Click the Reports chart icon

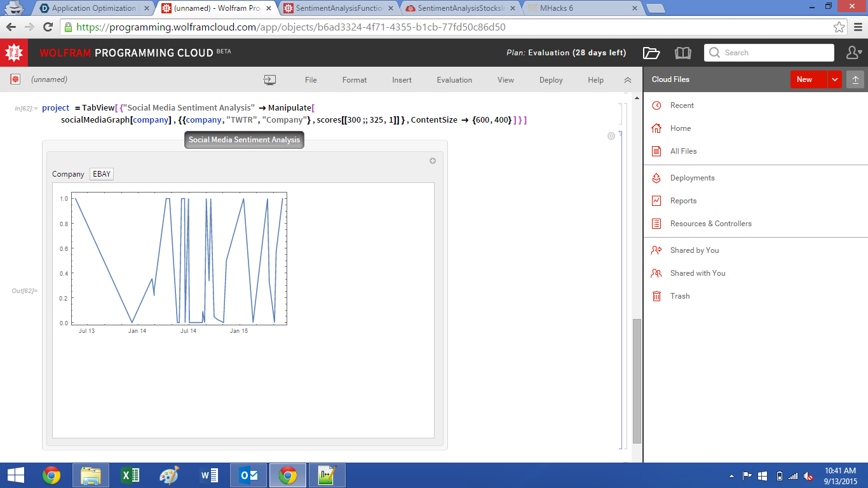(x=656, y=201)
